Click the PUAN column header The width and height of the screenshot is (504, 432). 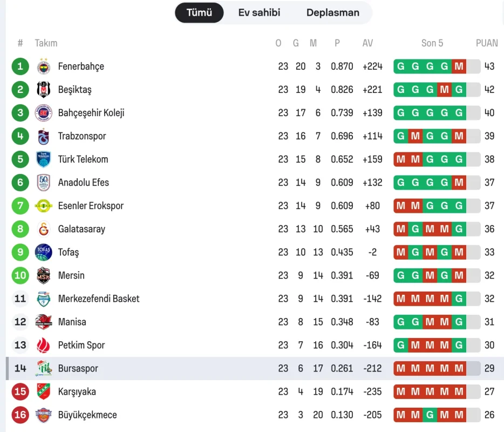tap(487, 43)
